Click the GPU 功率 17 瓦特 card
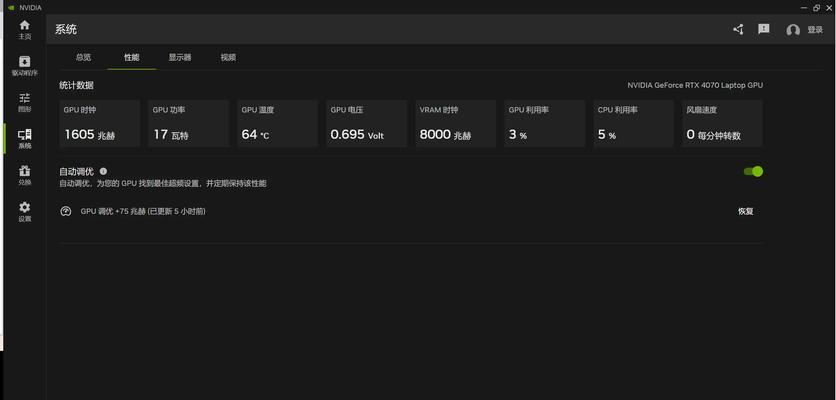 tap(189, 123)
